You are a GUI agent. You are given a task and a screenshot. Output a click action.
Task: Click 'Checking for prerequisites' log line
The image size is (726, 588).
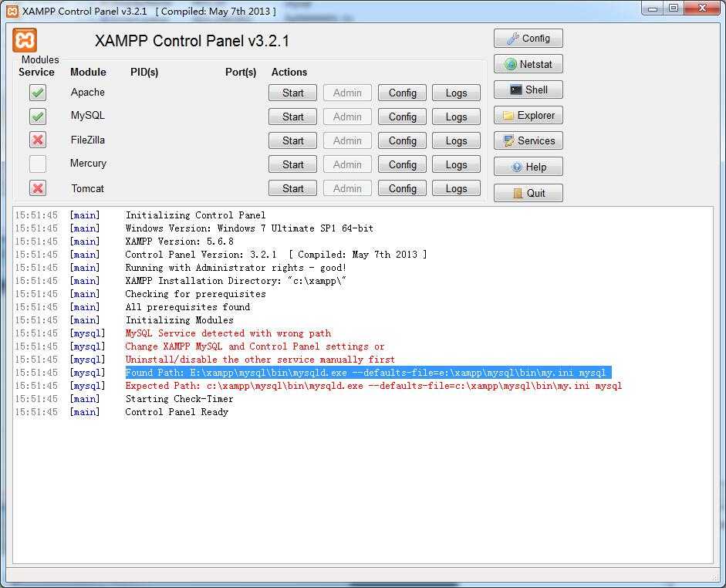pos(195,294)
